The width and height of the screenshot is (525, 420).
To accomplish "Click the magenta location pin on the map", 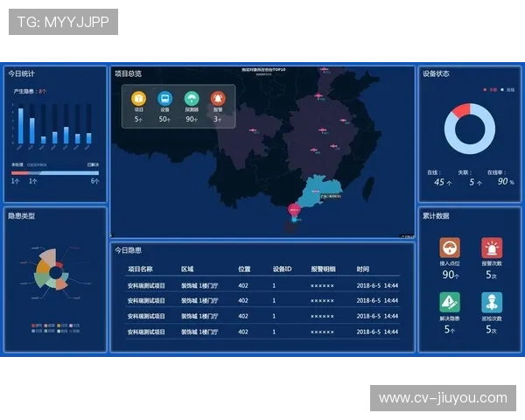I will pos(294,209).
